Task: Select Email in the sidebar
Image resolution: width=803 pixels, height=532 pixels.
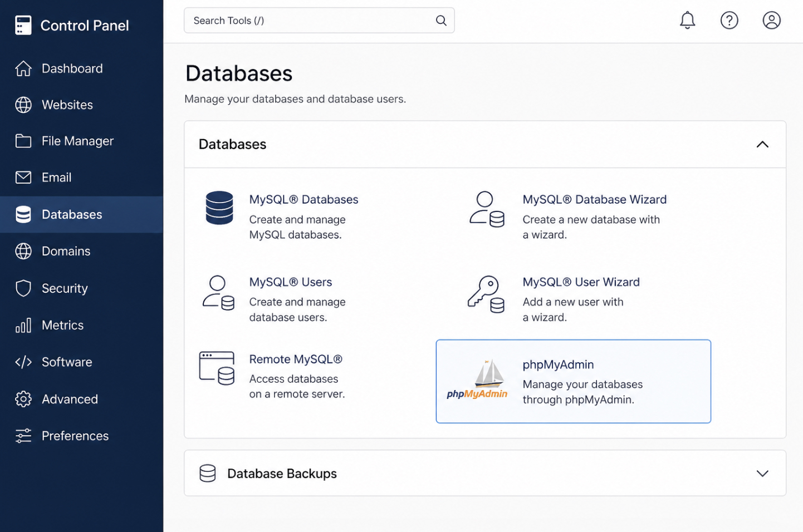Action: 56,178
